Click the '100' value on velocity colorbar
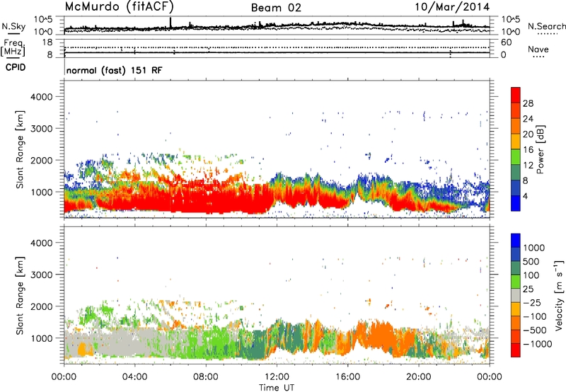The image size is (566, 392). 533,275
